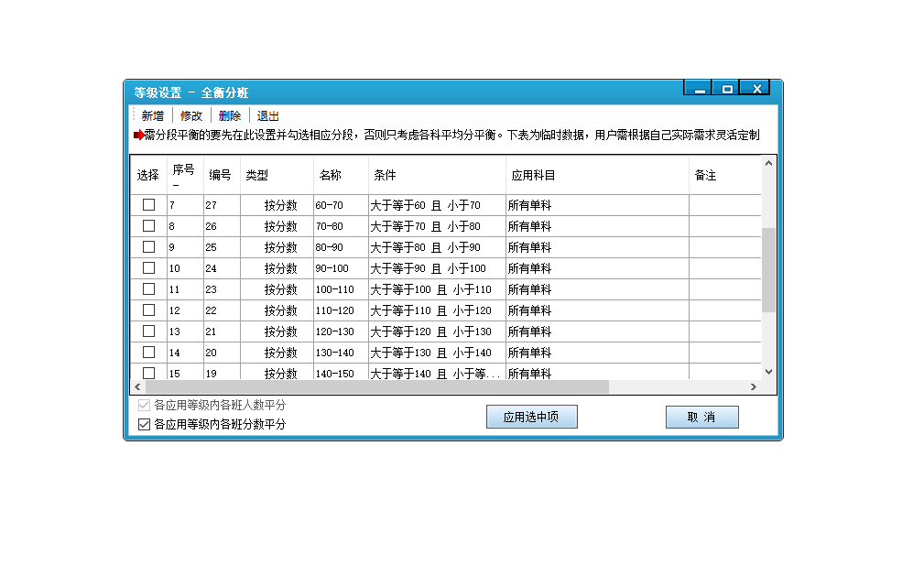
Task: Click 退出 in the toolbar
Action: point(268,116)
